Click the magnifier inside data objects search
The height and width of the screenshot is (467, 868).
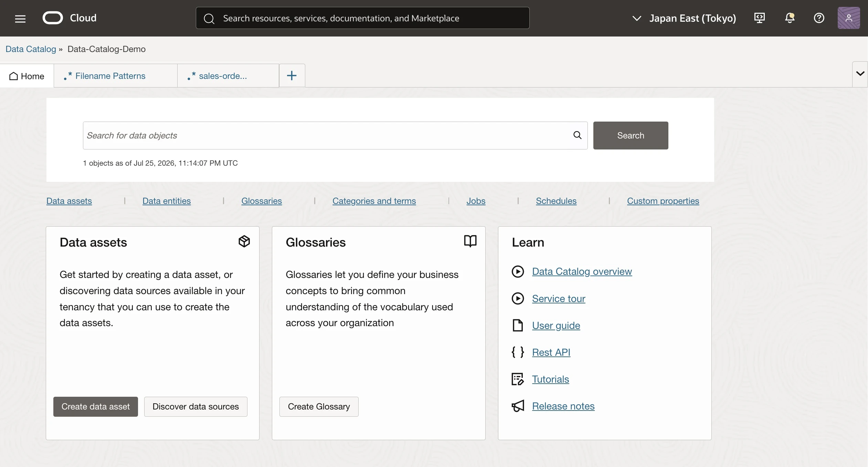[577, 135]
